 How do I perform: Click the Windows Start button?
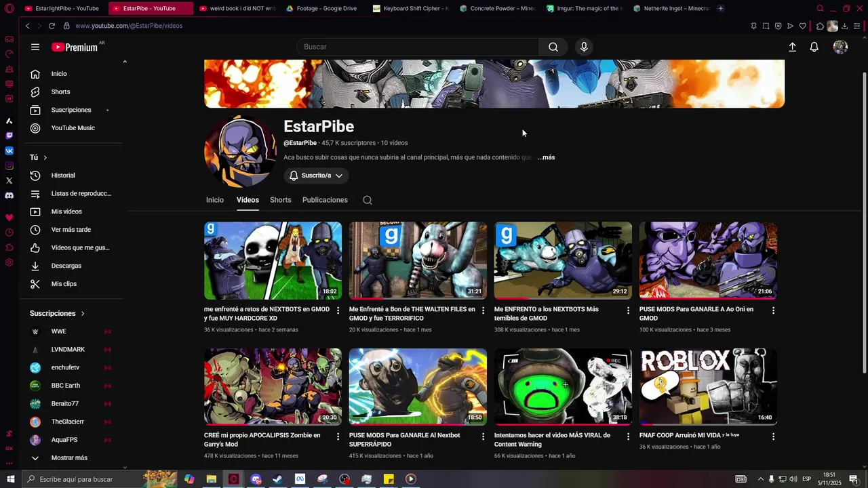(10, 479)
